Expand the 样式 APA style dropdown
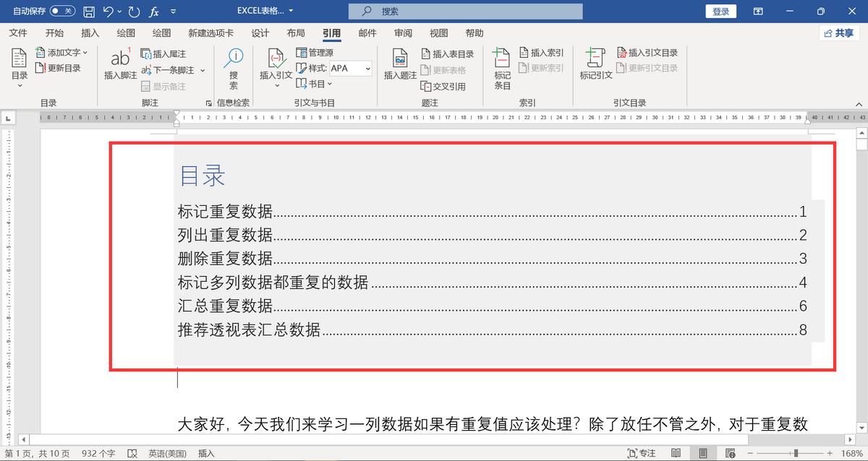This screenshot has width=868, height=461. coord(367,69)
